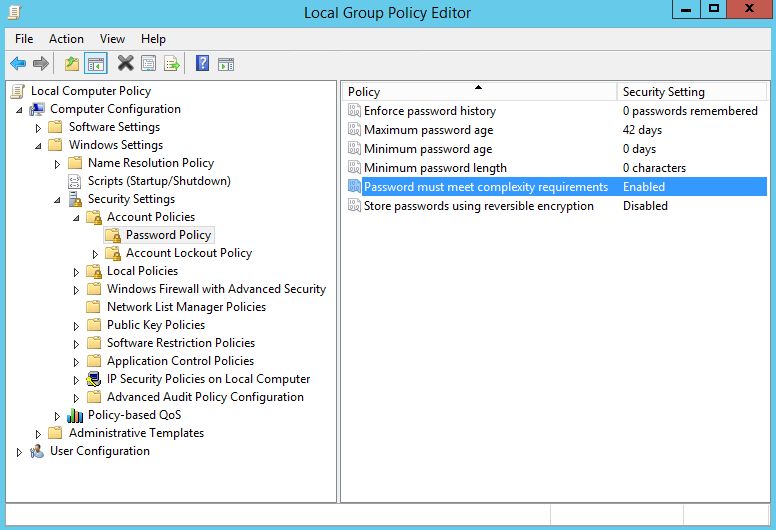Expand the Software Settings node

pyautogui.click(x=39, y=128)
